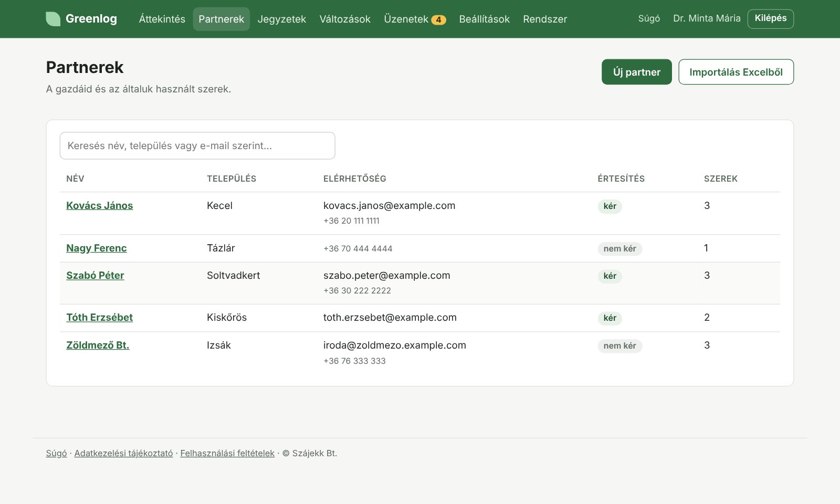840x504 pixels.
Task: Click the kér badge in Kovács János row
Action: coord(610,206)
